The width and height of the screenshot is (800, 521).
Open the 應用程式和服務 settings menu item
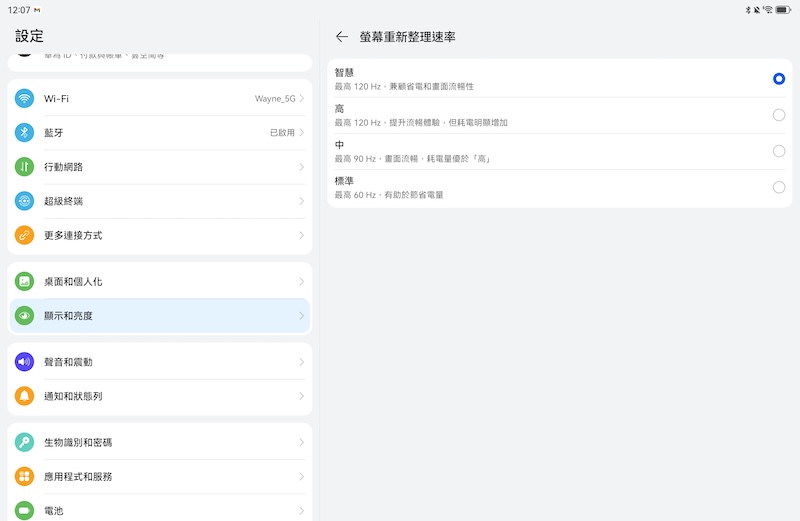[x=160, y=476]
